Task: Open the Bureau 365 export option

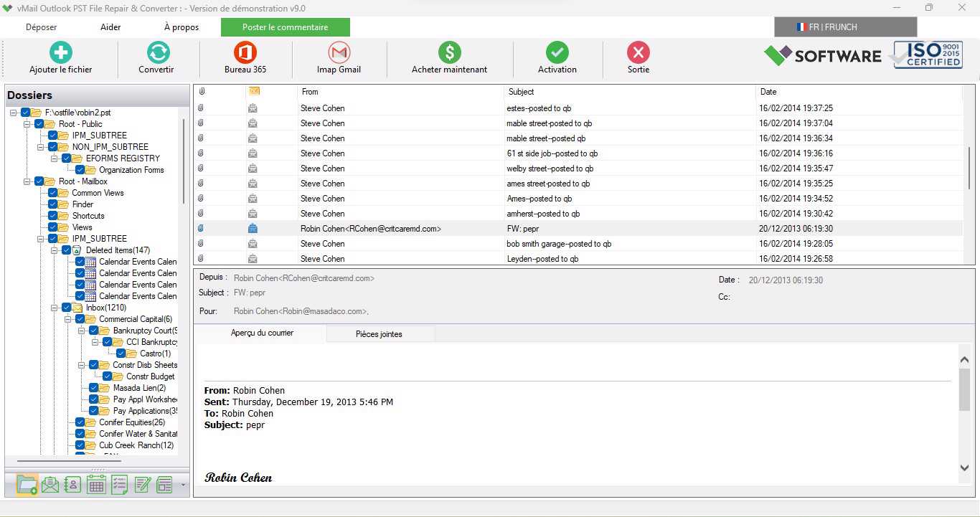Action: click(245, 52)
